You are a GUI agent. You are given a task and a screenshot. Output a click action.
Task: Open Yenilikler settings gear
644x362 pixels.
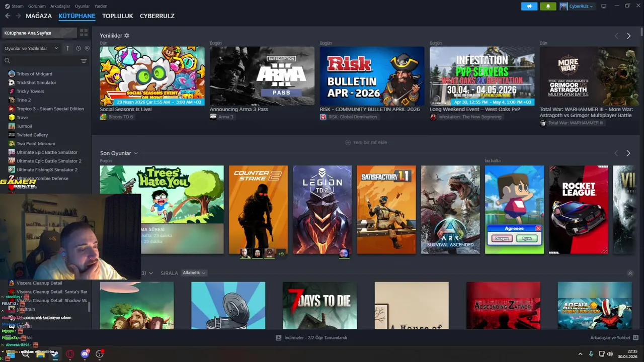pyautogui.click(x=127, y=36)
